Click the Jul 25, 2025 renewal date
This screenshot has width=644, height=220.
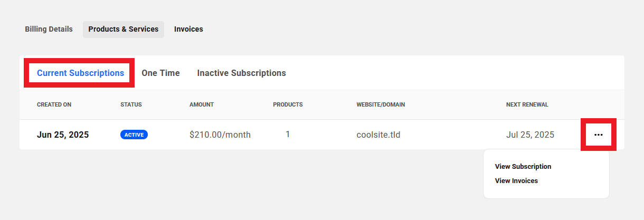[530, 135]
